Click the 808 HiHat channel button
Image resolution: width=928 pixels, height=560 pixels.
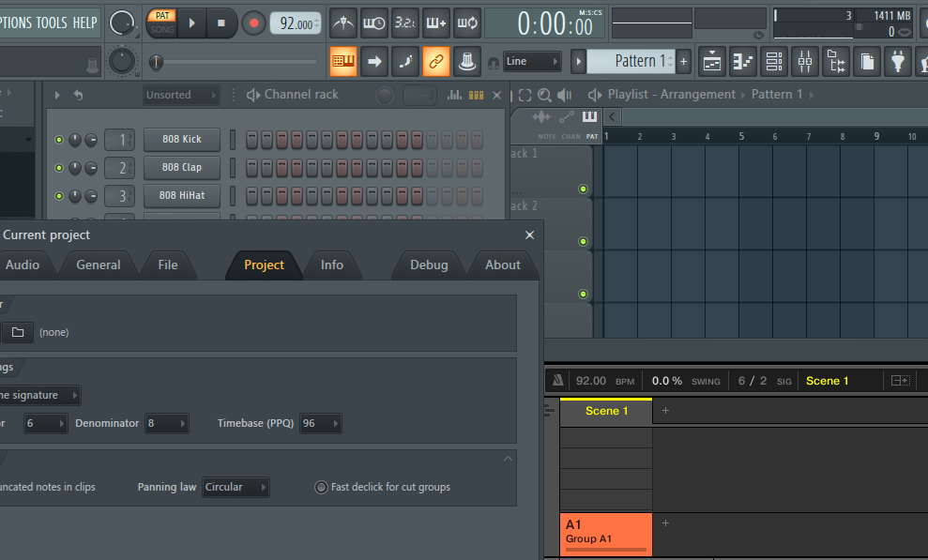click(x=182, y=196)
